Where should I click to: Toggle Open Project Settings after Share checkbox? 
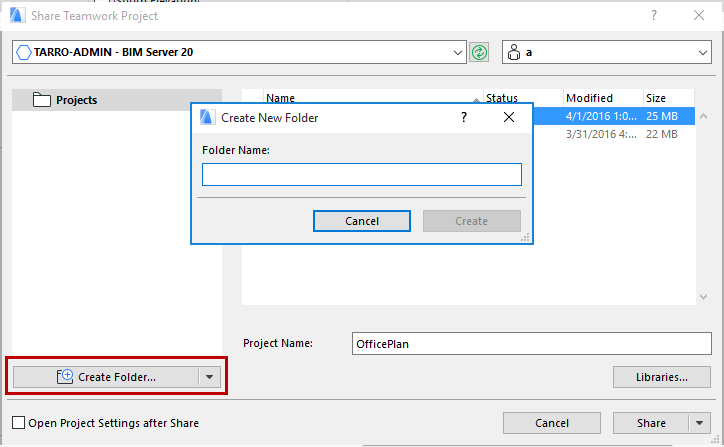[x=18, y=423]
